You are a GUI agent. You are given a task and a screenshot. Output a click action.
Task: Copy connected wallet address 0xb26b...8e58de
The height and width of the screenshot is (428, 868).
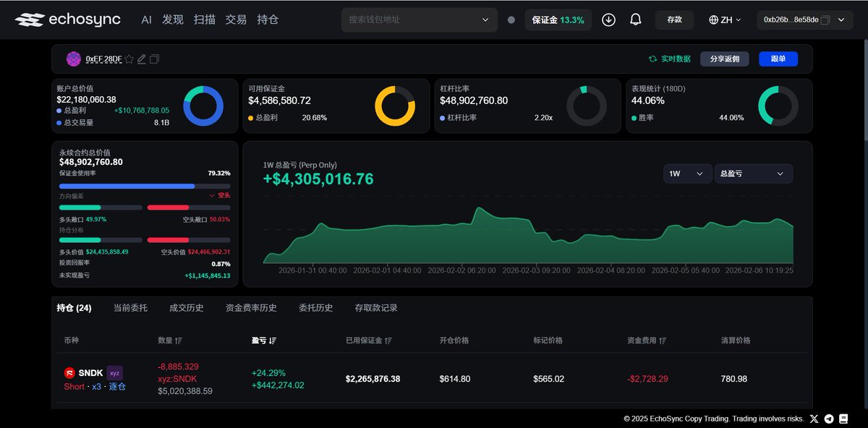pos(825,20)
